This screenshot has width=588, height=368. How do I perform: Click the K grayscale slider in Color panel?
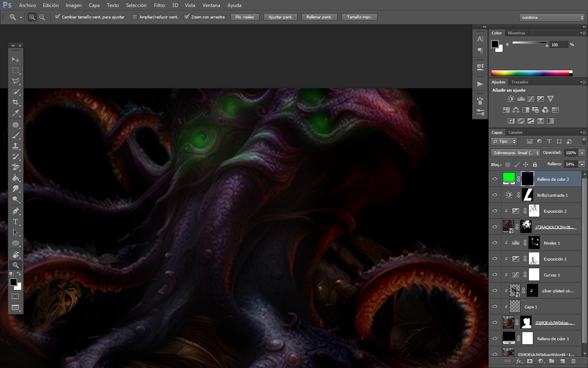point(530,43)
